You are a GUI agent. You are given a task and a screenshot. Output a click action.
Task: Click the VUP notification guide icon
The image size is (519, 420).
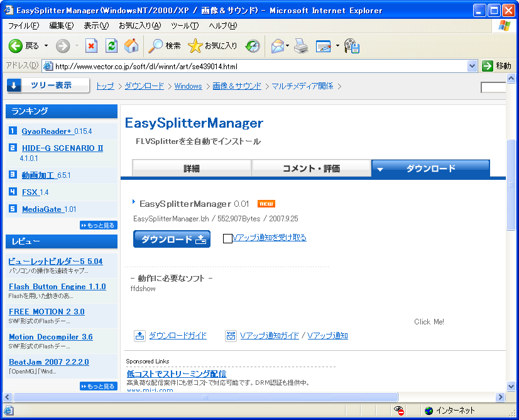click(x=231, y=336)
